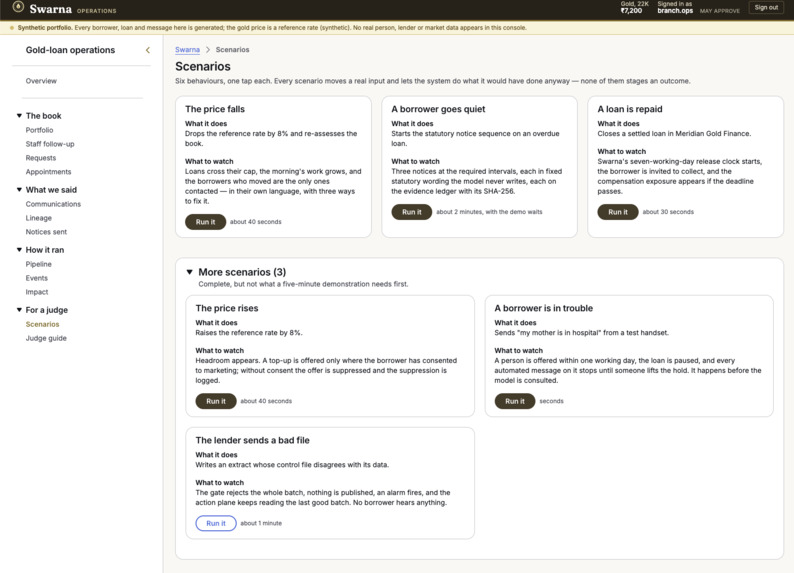The width and height of the screenshot is (794, 573).
Task: Run the 'A borrower goes quiet' scenario
Action: click(x=411, y=212)
